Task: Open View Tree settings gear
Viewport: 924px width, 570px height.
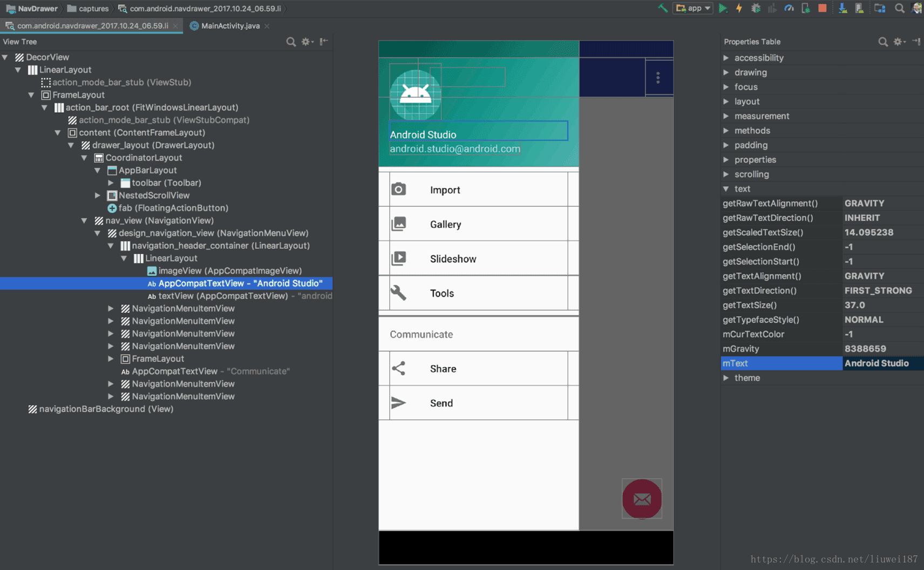Action: point(307,42)
